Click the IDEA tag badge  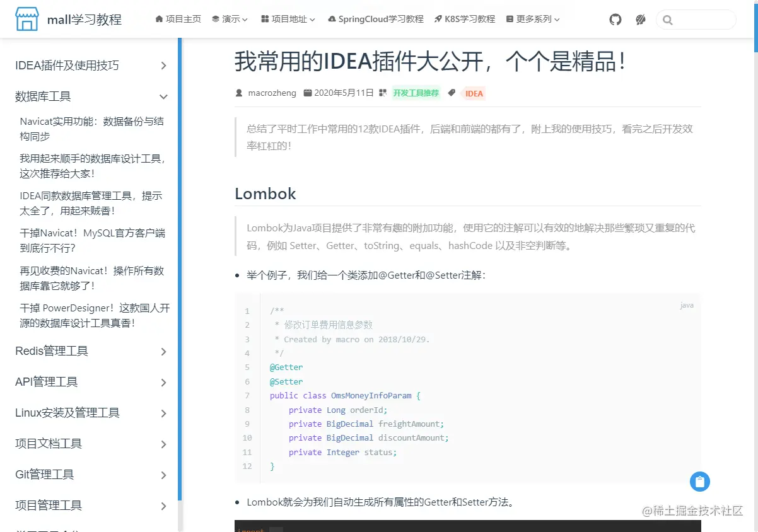tap(474, 94)
